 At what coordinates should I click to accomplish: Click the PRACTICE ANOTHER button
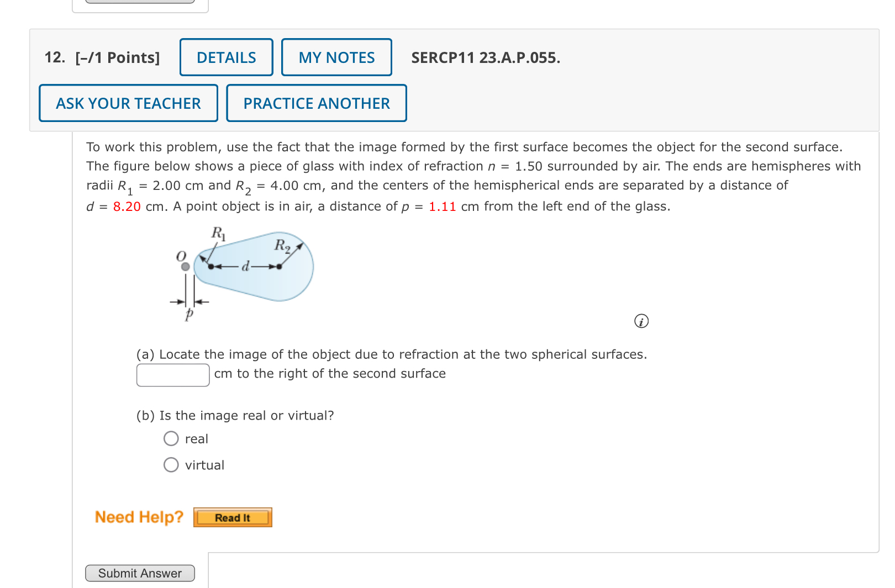(316, 103)
